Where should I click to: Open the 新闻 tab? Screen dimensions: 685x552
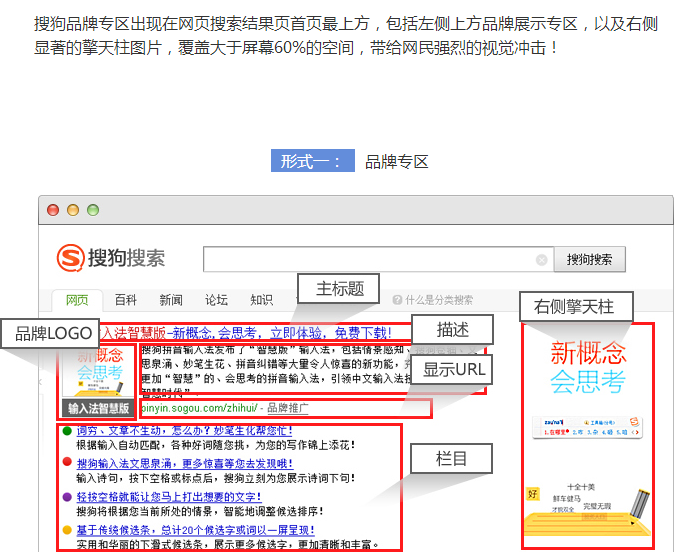coord(171,300)
